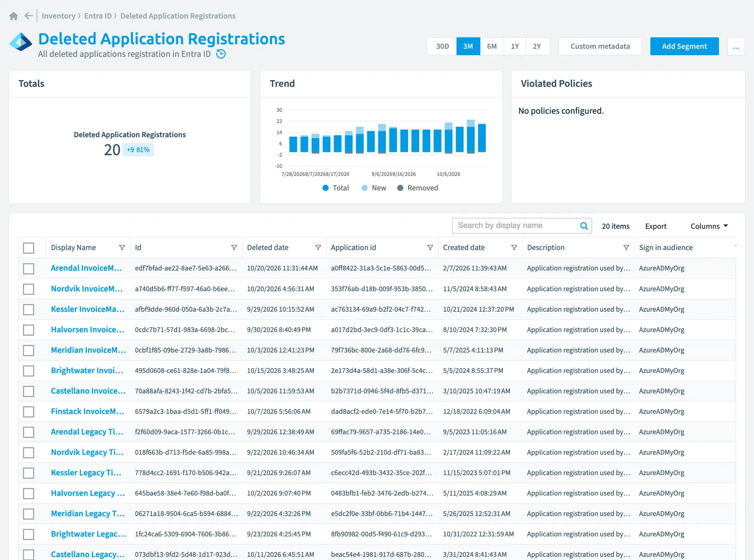Click the Sign in audience column header

click(665, 248)
